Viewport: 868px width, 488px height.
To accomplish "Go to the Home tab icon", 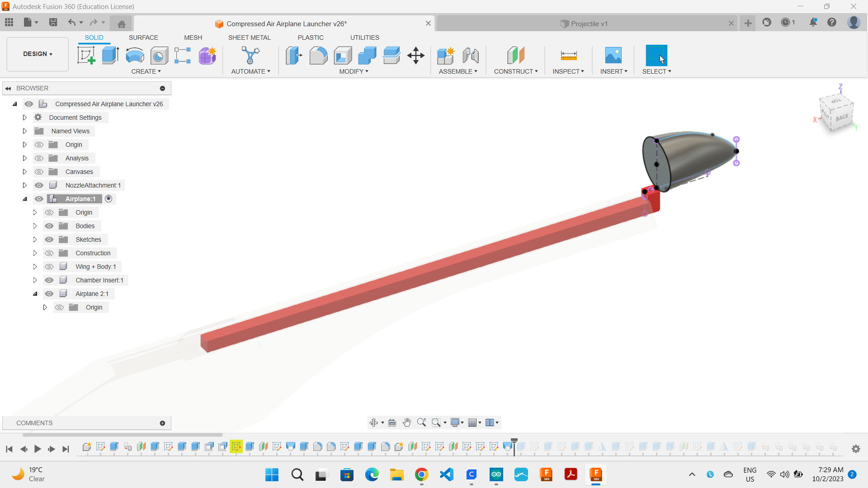I will coord(121,24).
